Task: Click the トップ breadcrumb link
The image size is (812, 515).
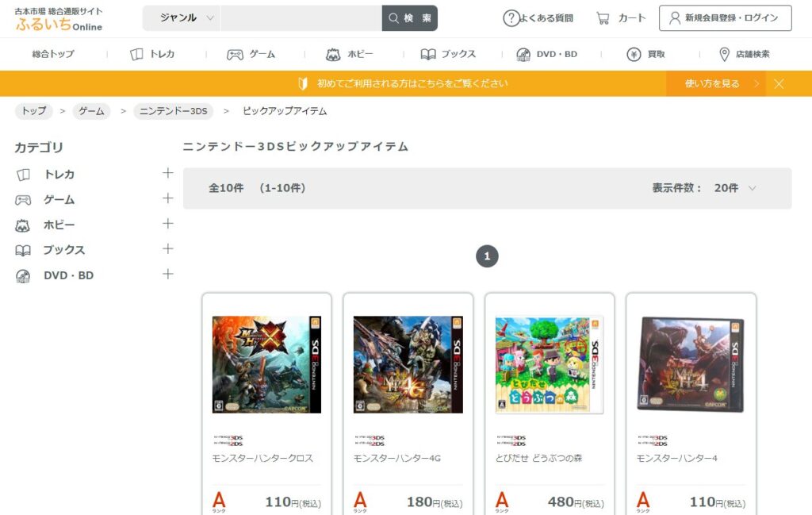Action: 33,111
